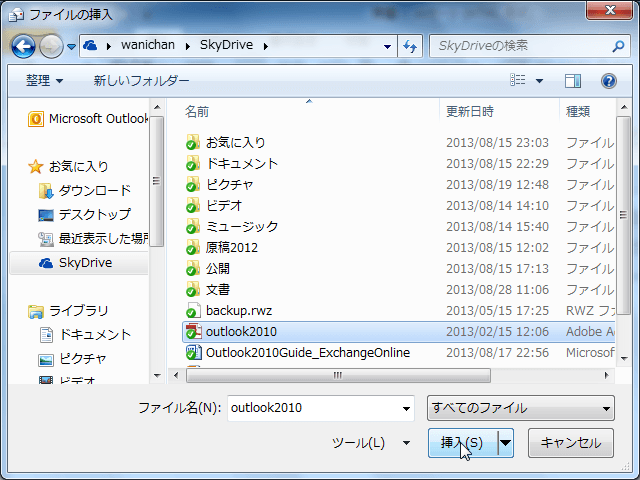Click the change view icon
The height and width of the screenshot is (480, 640).
(x=518, y=80)
